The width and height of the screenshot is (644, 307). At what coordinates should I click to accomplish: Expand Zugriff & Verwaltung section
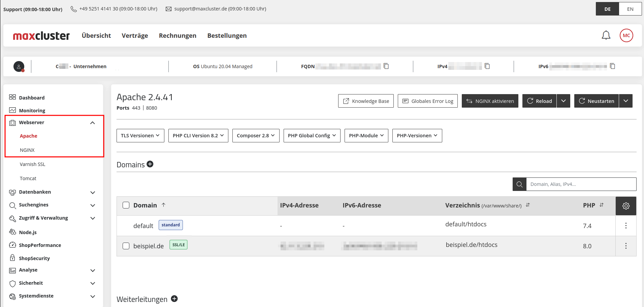93,218
